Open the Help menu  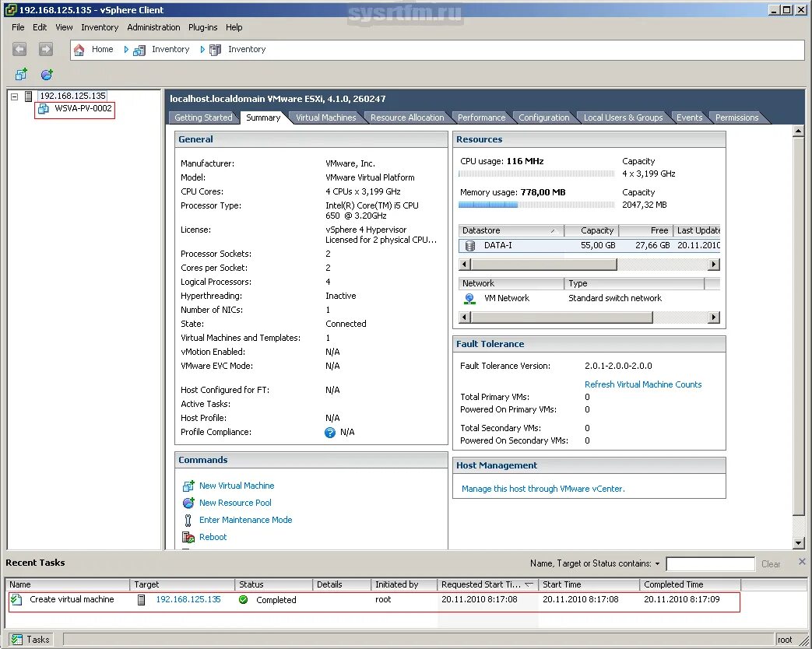click(x=234, y=27)
